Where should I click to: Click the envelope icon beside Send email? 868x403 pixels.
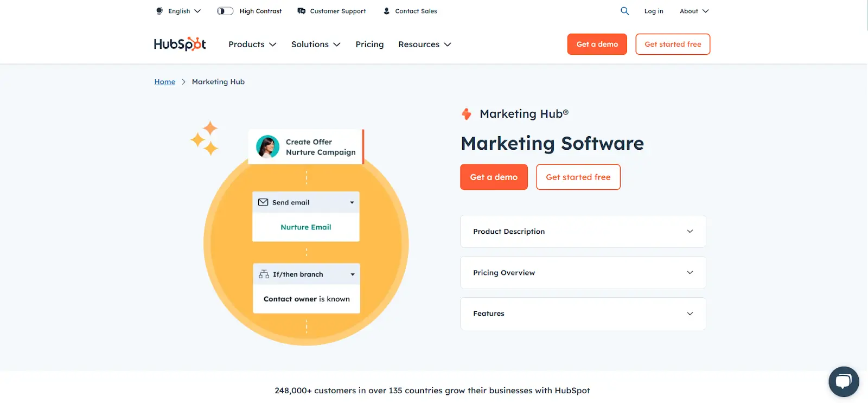coord(263,202)
